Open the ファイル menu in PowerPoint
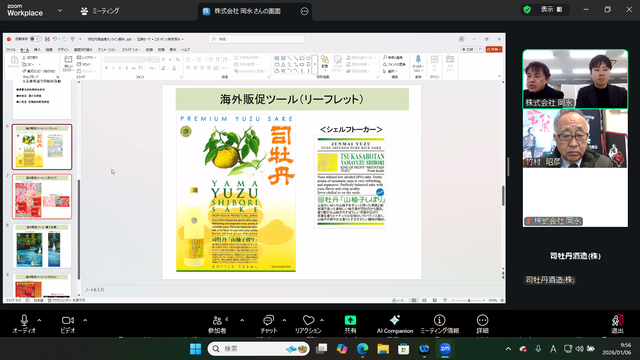Screen dimensions: 640x360 click(x=11, y=49)
